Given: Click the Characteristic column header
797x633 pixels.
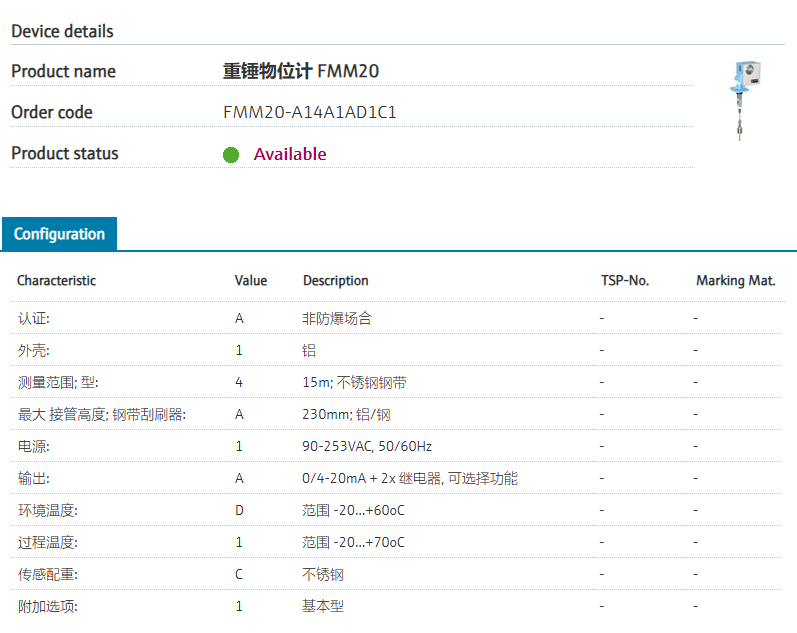Looking at the screenshot, I should click(57, 281).
